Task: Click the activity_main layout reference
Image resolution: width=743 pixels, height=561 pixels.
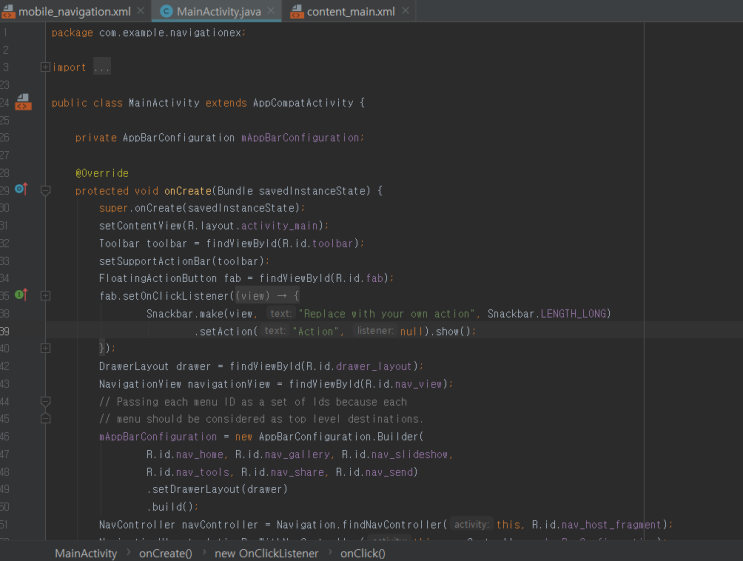Action: point(279,226)
